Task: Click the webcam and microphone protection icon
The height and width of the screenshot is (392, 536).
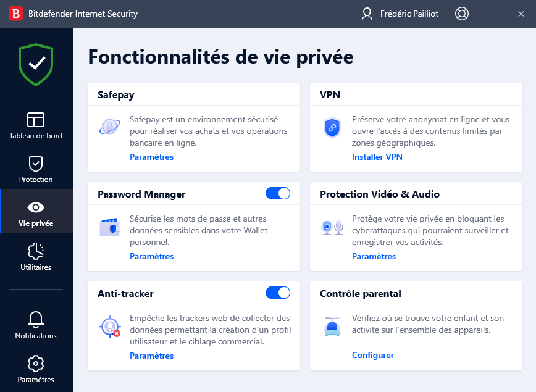Action: click(332, 227)
